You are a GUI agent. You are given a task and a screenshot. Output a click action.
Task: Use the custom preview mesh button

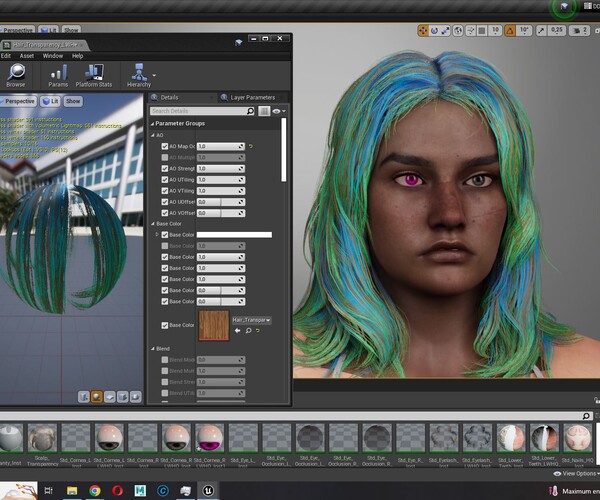135,397
